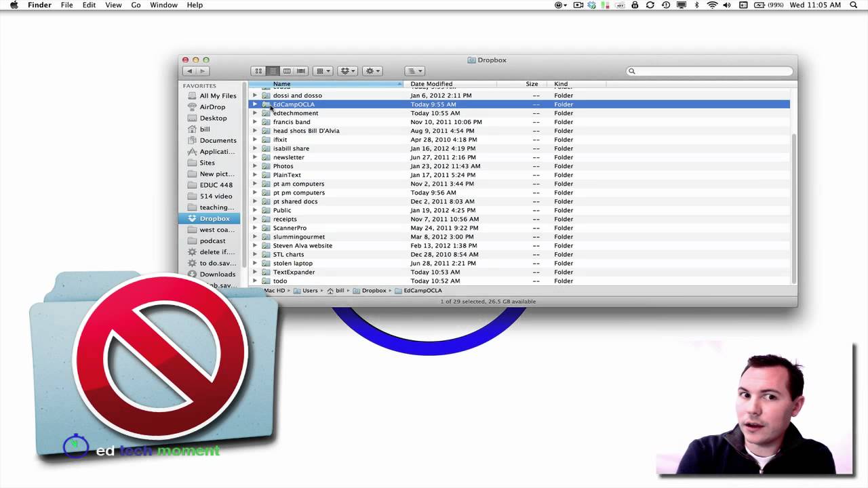This screenshot has height=488, width=868.
Task: Expand the TextExpander folder triangle
Action: [255, 272]
